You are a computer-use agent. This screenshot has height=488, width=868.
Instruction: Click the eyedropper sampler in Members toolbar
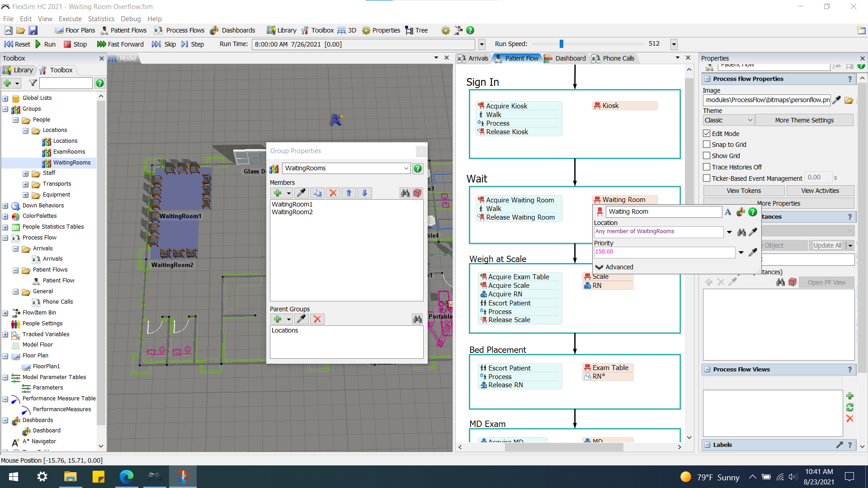(x=301, y=193)
